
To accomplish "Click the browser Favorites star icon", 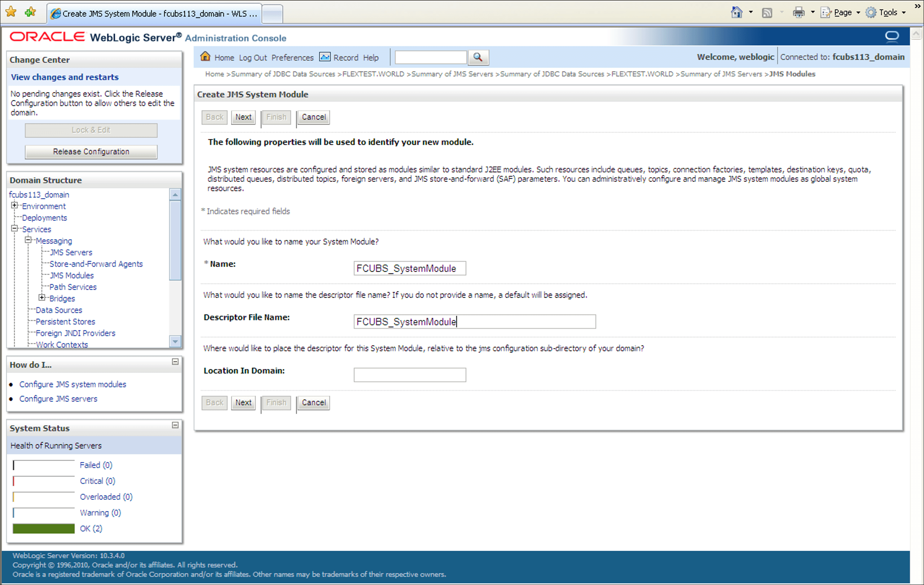I will point(11,12).
